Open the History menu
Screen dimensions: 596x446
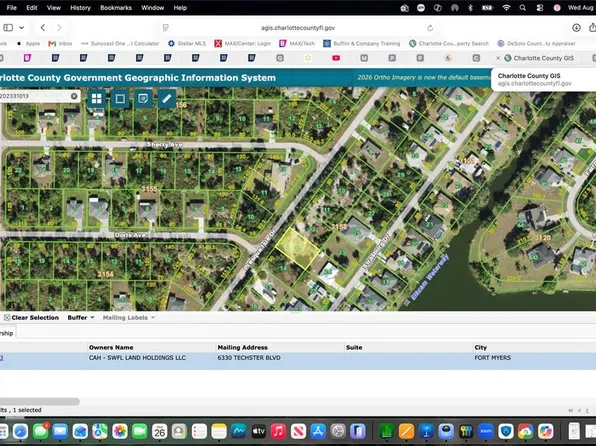(80, 8)
